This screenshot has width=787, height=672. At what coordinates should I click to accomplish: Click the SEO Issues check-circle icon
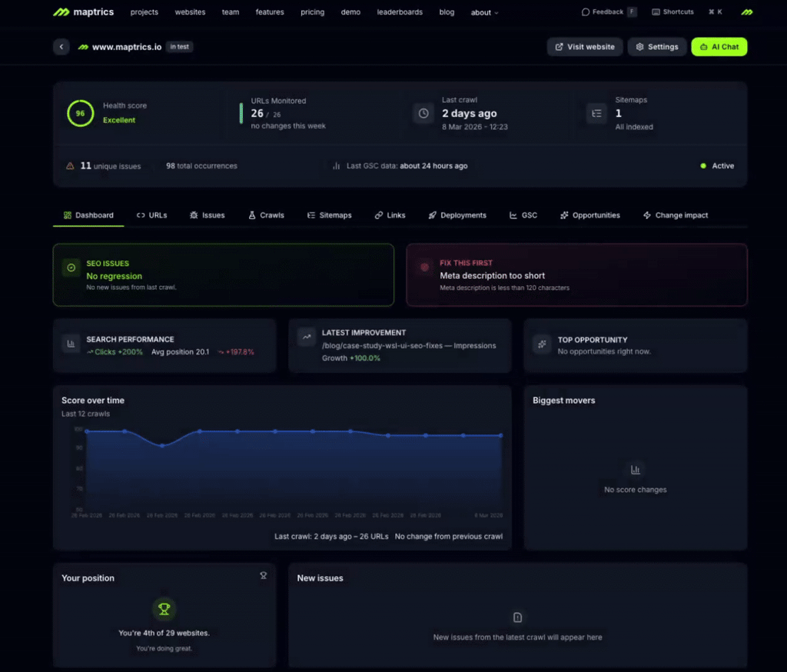pos(71,268)
